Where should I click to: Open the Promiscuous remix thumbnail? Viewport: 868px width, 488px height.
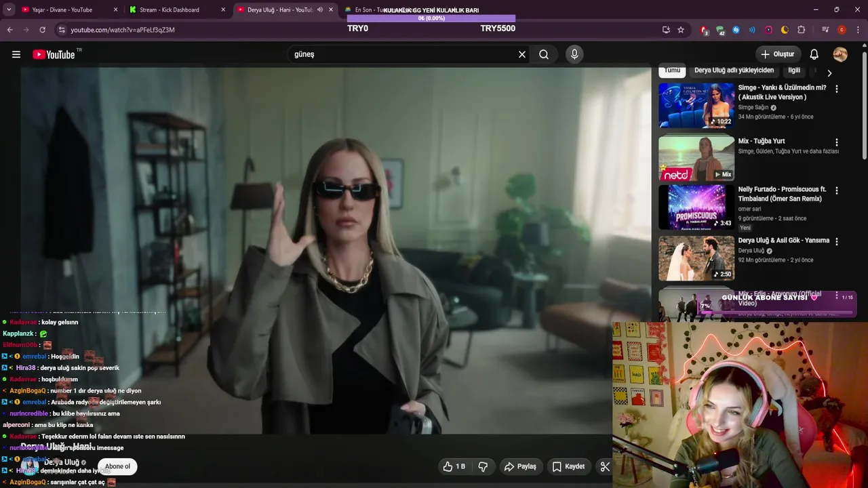pos(696,207)
